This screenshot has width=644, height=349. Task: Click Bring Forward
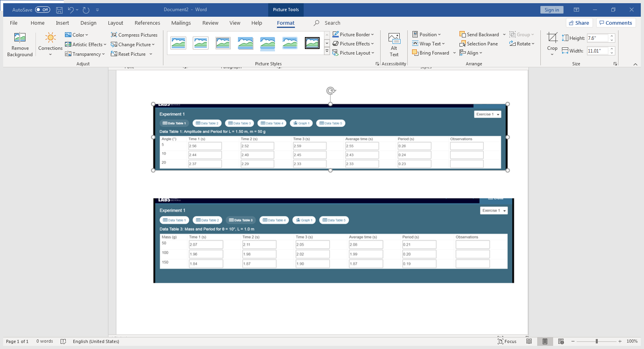(430, 53)
